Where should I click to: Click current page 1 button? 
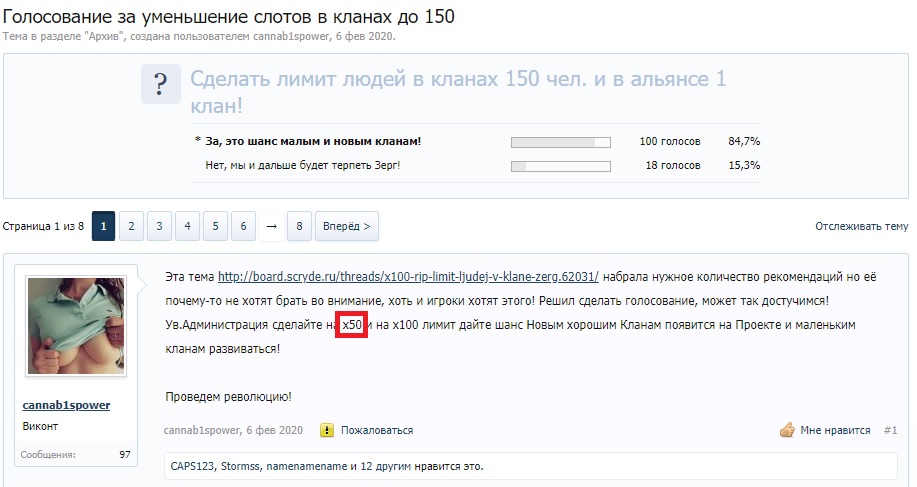point(103,227)
